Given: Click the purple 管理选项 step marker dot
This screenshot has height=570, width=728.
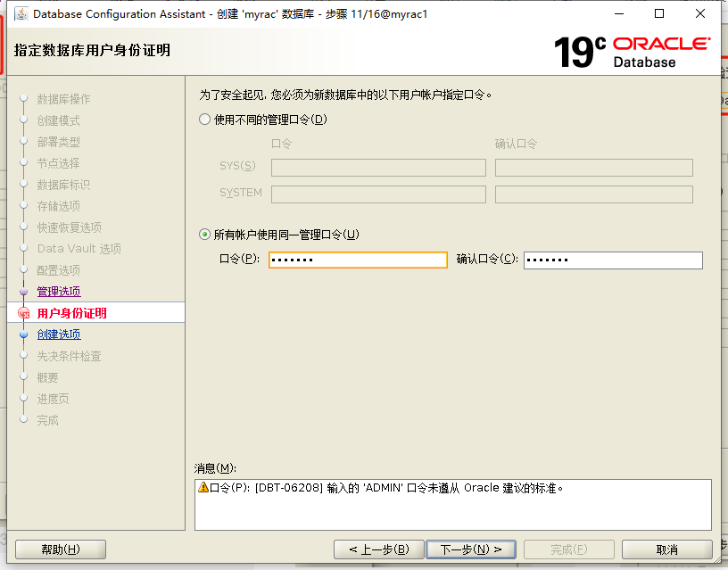Looking at the screenshot, I should coord(24,292).
